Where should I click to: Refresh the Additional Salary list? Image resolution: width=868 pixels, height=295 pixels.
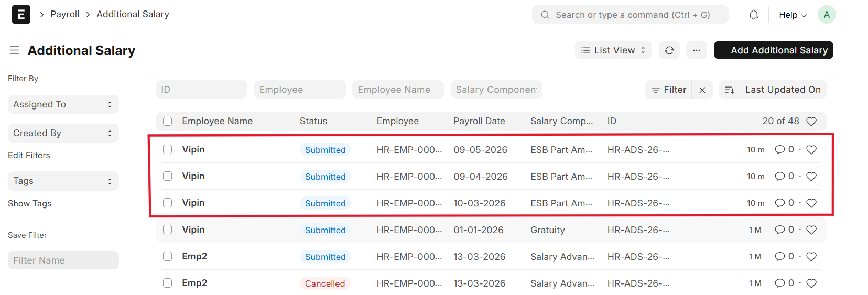pyautogui.click(x=669, y=50)
